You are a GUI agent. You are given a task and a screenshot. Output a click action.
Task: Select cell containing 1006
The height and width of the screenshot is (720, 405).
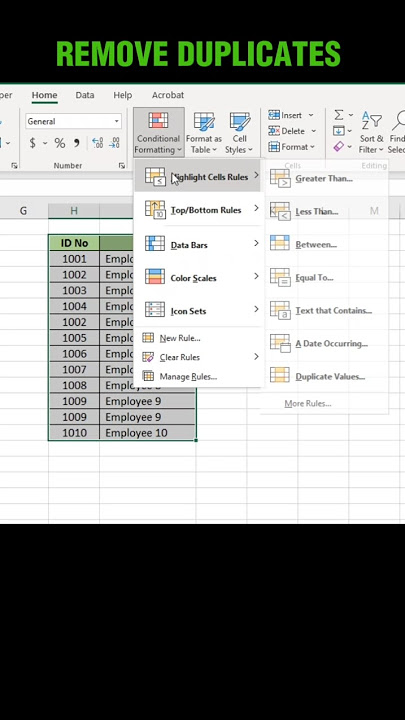point(74,354)
